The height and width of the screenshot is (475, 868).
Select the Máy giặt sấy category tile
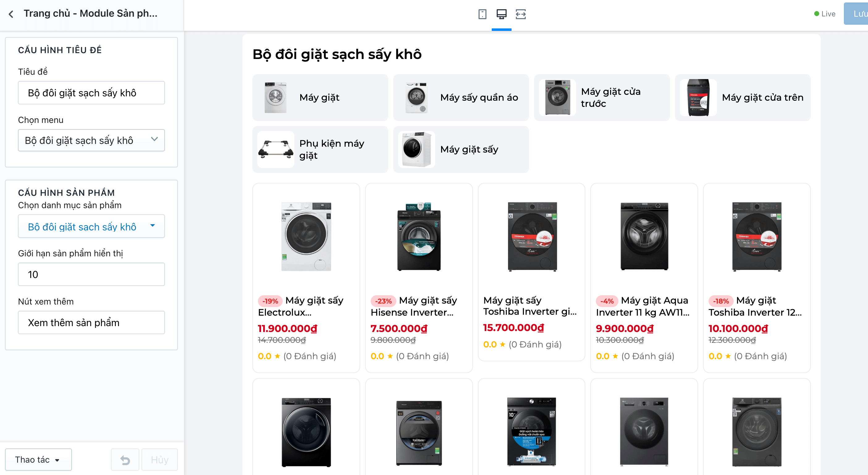(x=461, y=149)
